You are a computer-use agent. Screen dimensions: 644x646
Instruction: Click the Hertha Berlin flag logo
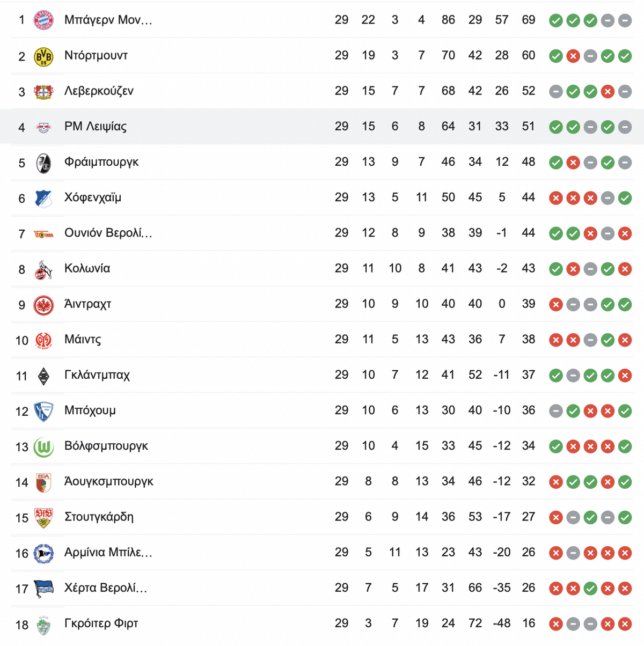coord(43,589)
